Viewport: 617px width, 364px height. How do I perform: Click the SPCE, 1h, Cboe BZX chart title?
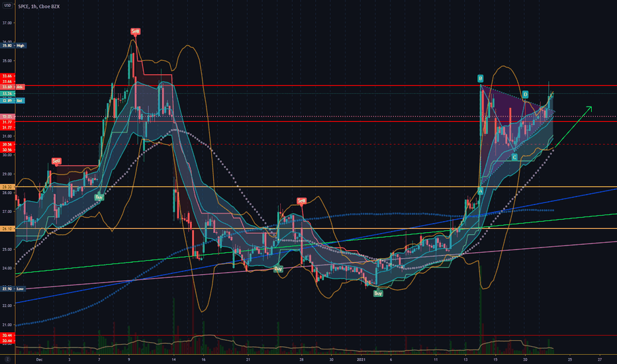39,7
